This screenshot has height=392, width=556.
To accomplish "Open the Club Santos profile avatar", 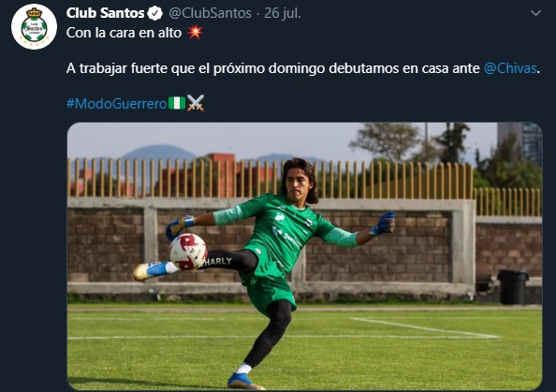I will click(x=34, y=27).
